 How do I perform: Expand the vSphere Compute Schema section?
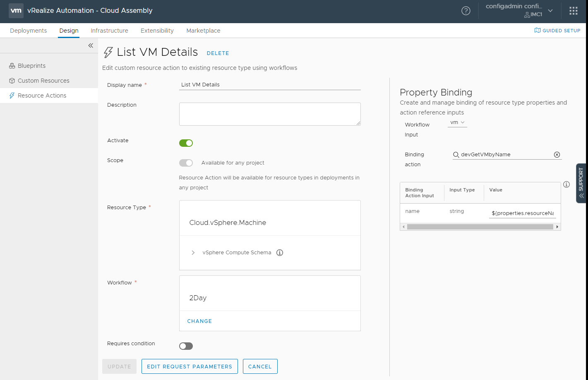click(x=193, y=253)
